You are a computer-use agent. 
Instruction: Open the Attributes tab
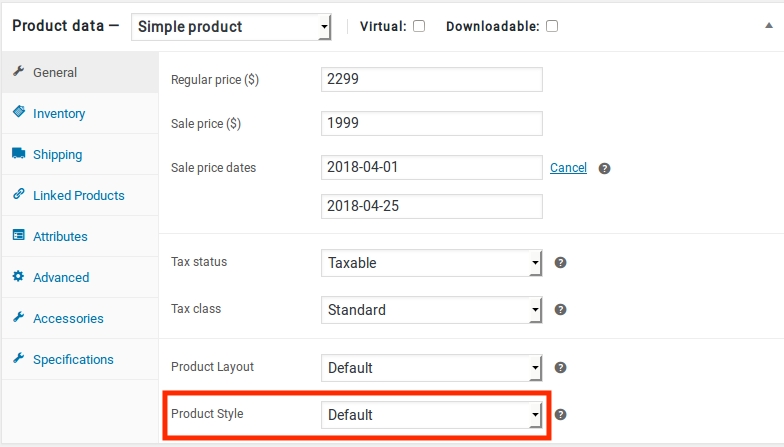(x=60, y=237)
